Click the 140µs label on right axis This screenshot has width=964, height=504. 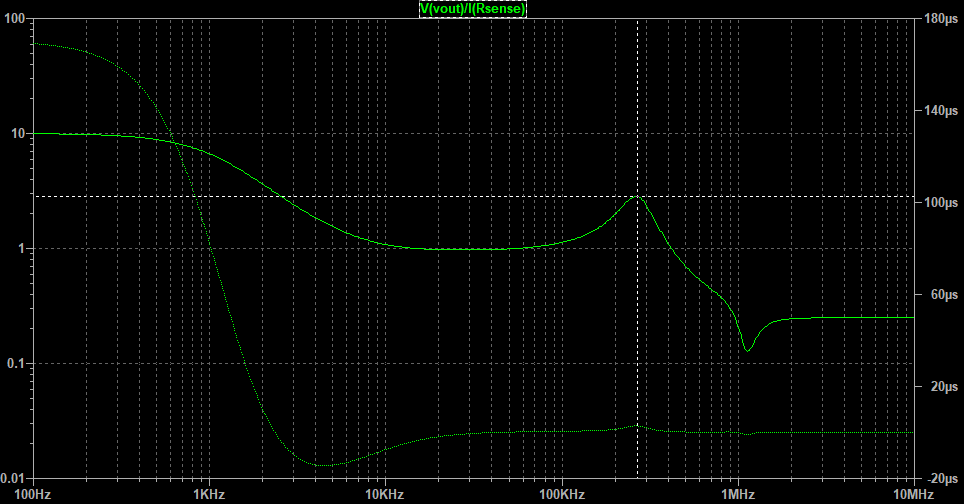click(x=941, y=111)
